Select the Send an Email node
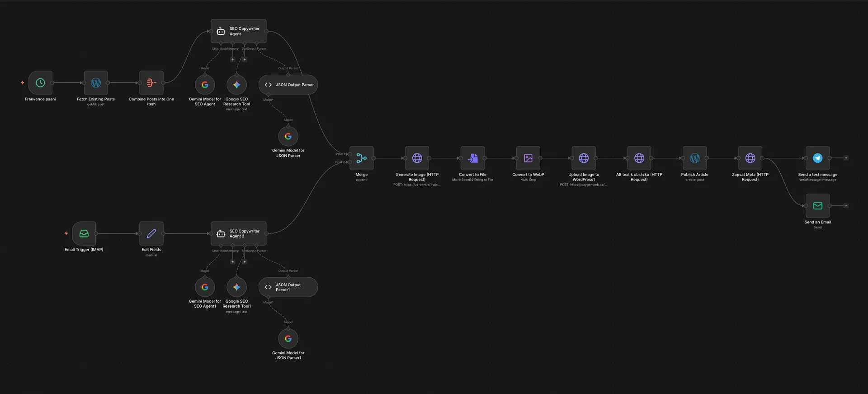Screen dimensions: 868x394 817,206
